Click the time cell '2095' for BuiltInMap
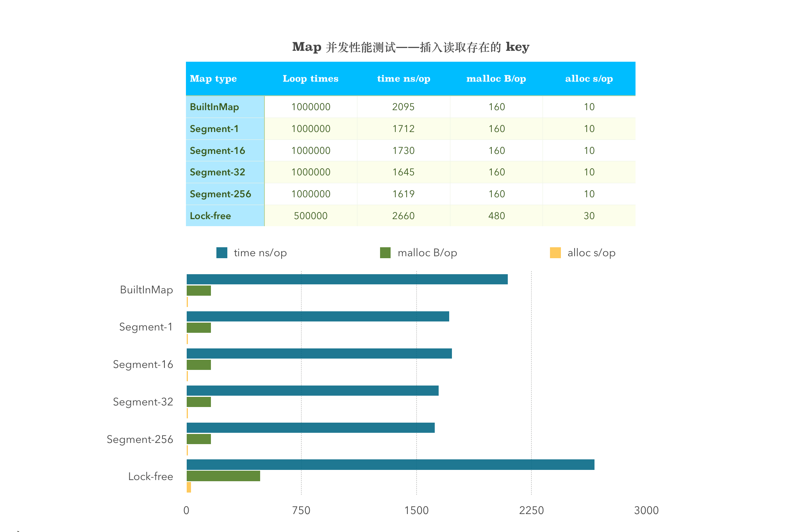Image resolution: width=798 pixels, height=532 pixels. point(403,107)
